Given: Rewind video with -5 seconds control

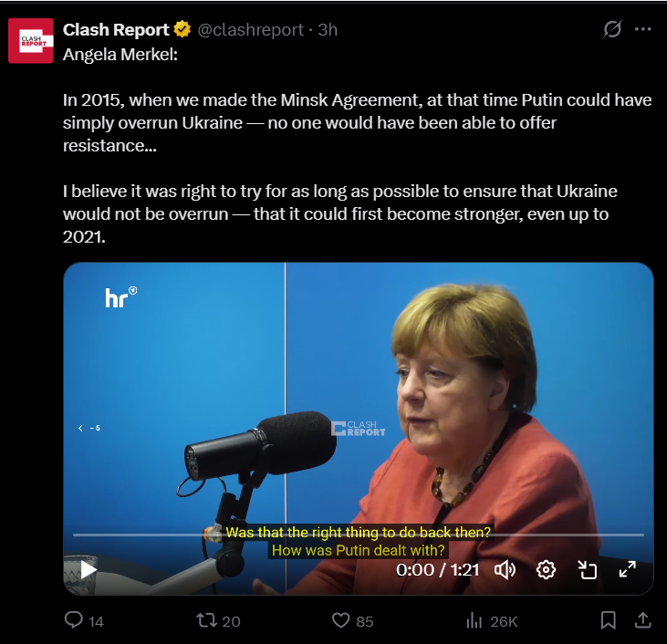Looking at the screenshot, I should point(89,428).
